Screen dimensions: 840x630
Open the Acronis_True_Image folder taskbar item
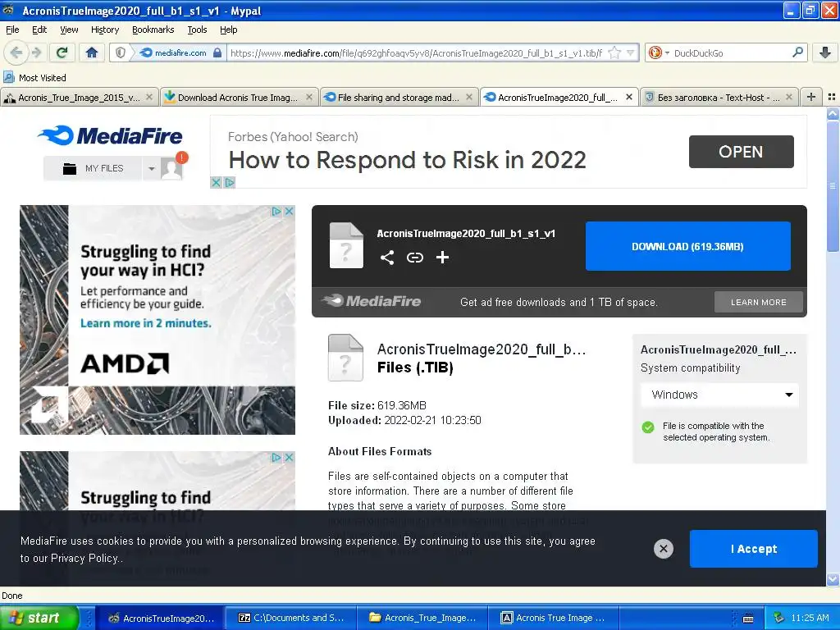pos(422,618)
